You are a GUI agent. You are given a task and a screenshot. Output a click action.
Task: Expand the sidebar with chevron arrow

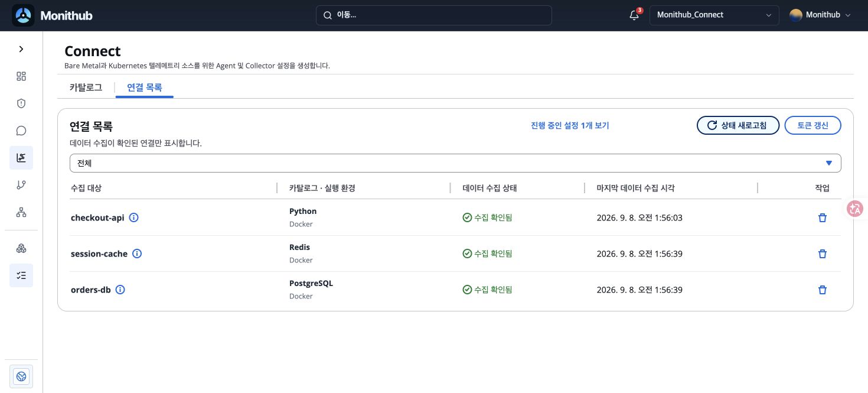(21, 49)
